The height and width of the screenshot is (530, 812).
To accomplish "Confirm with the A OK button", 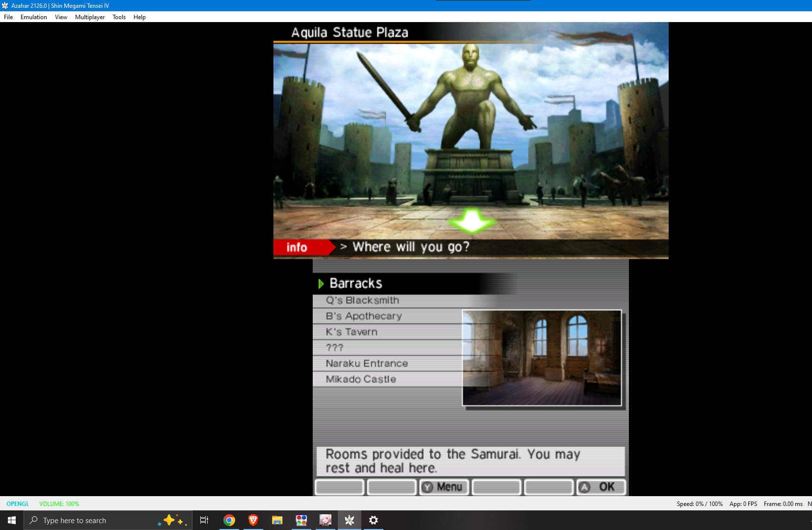I will [601, 487].
